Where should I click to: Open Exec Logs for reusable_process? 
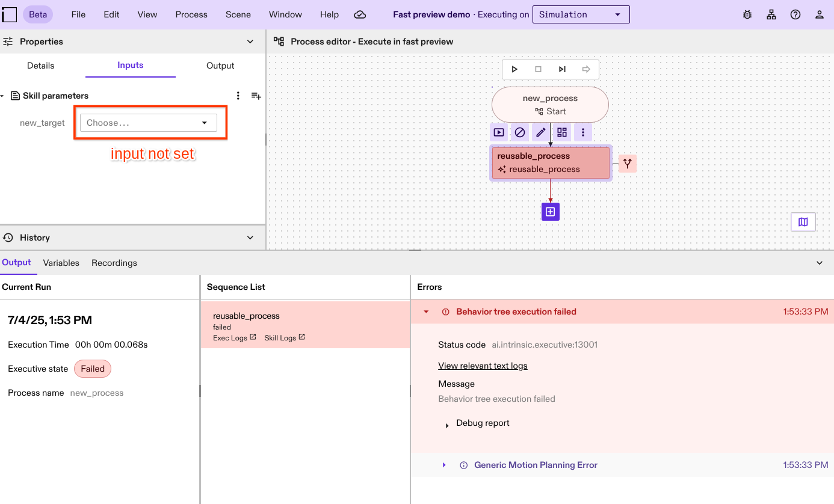pos(230,337)
